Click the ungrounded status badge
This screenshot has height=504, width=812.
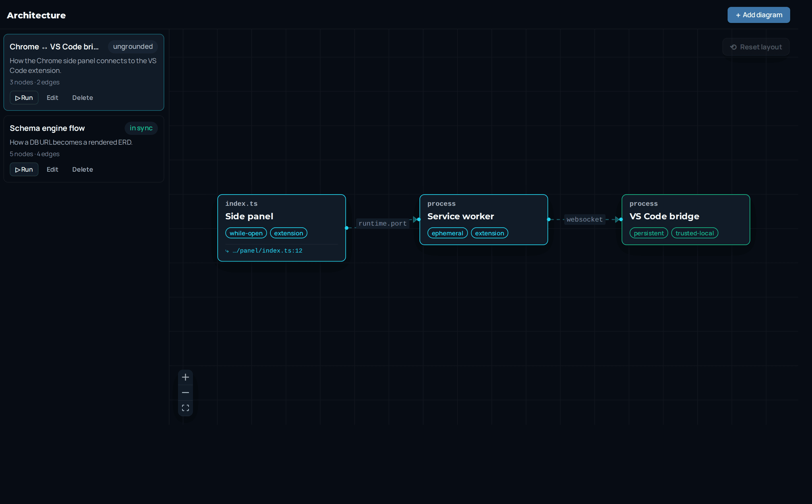[x=133, y=47]
